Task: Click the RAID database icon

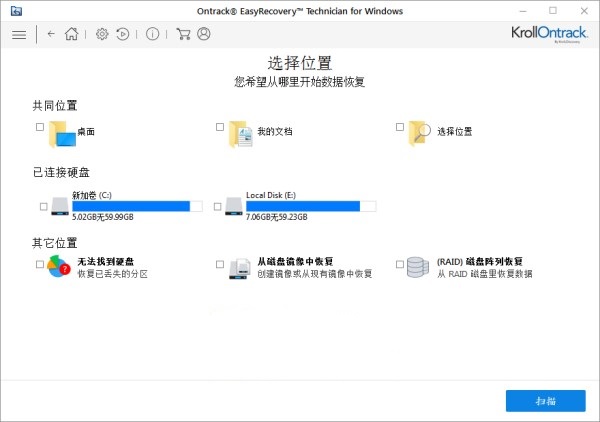Action: (x=417, y=267)
